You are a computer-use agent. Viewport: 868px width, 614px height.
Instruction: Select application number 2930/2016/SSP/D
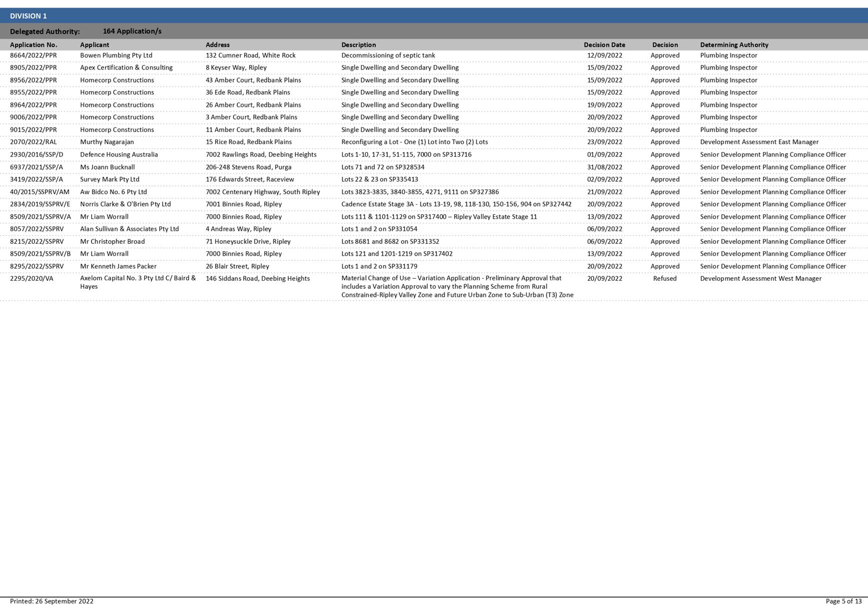point(37,154)
